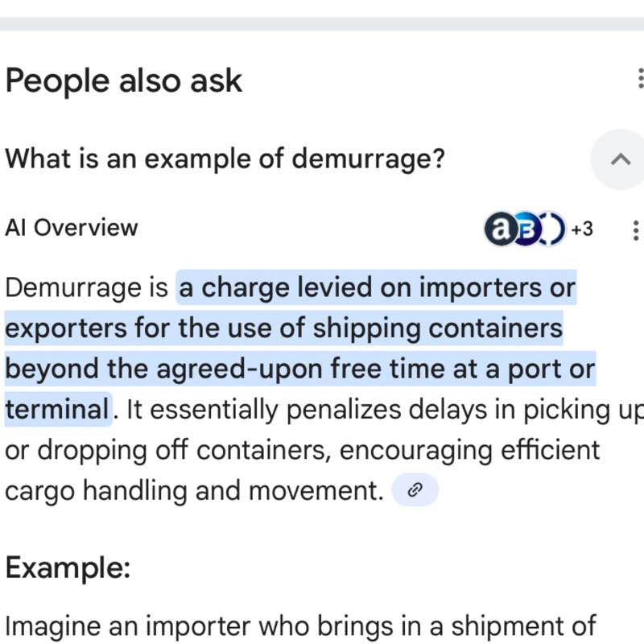Image resolution: width=644 pixels, height=644 pixels.
Task: Click 'What is an example of demurrage?' question
Action: [x=225, y=159]
